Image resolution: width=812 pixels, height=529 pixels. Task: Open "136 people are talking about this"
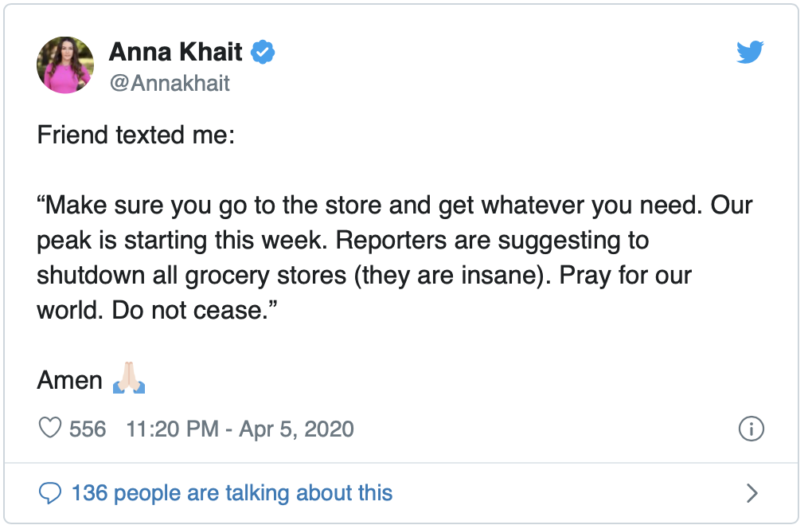[232, 492]
